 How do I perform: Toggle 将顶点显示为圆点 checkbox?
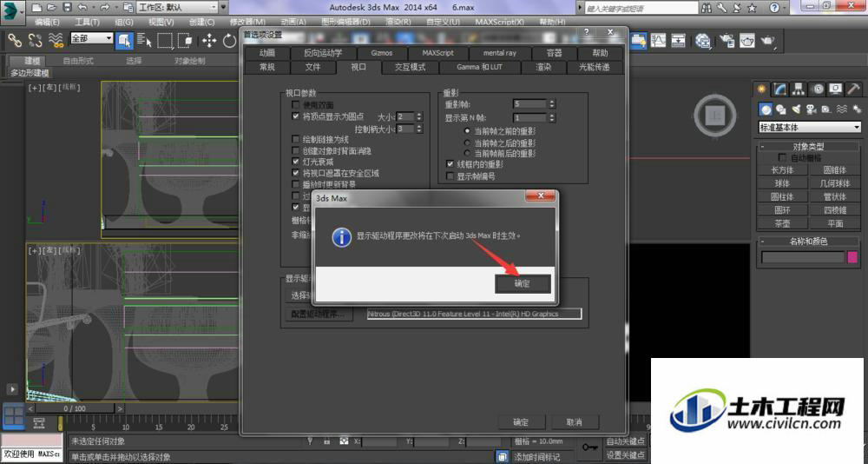tap(296, 116)
